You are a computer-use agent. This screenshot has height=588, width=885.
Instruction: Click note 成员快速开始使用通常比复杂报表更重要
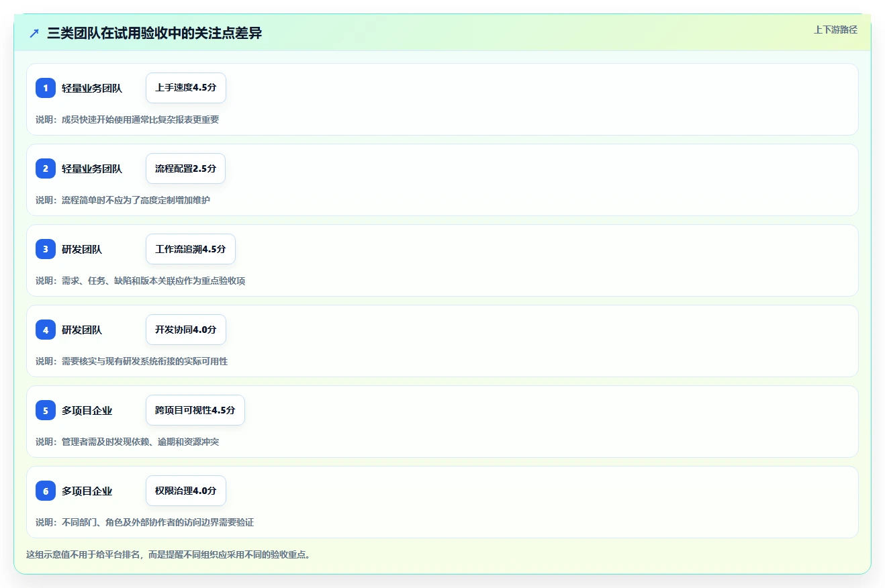140,119
